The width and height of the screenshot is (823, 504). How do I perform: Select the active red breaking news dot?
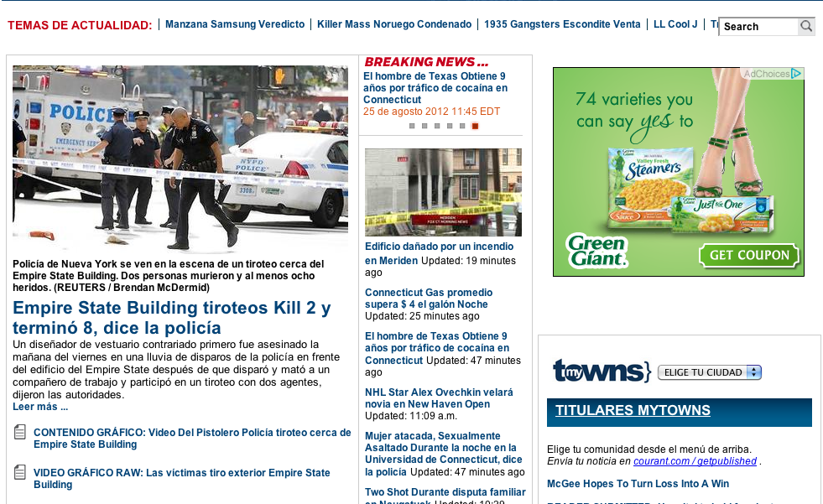[475, 126]
